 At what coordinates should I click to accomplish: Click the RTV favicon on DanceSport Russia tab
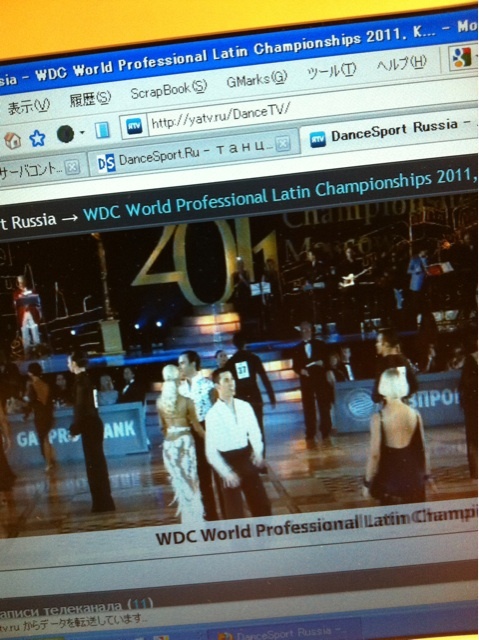317,140
